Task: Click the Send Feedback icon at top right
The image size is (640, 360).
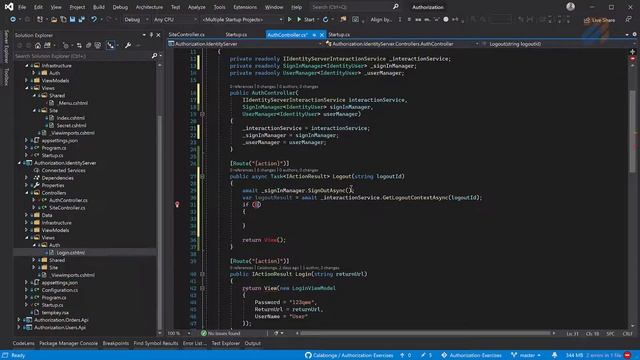Action: (x=629, y=20)
